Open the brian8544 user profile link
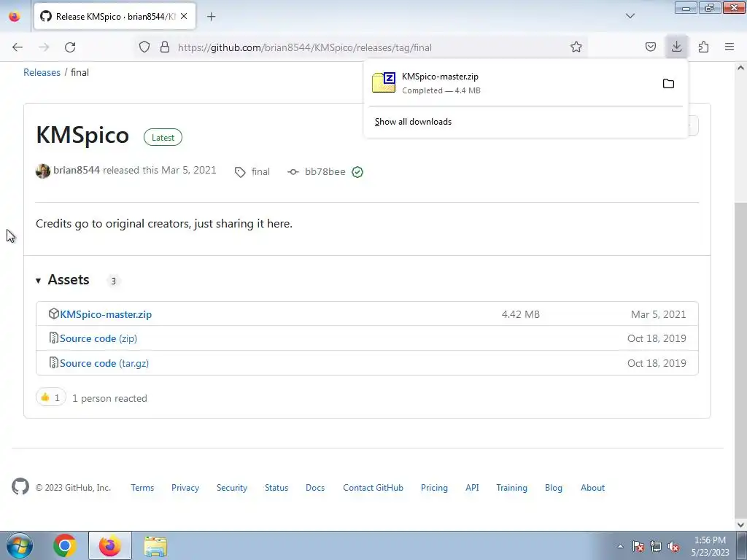Image resolution: width=747 pixels, height=560 pixels. (x=76, y=170)
